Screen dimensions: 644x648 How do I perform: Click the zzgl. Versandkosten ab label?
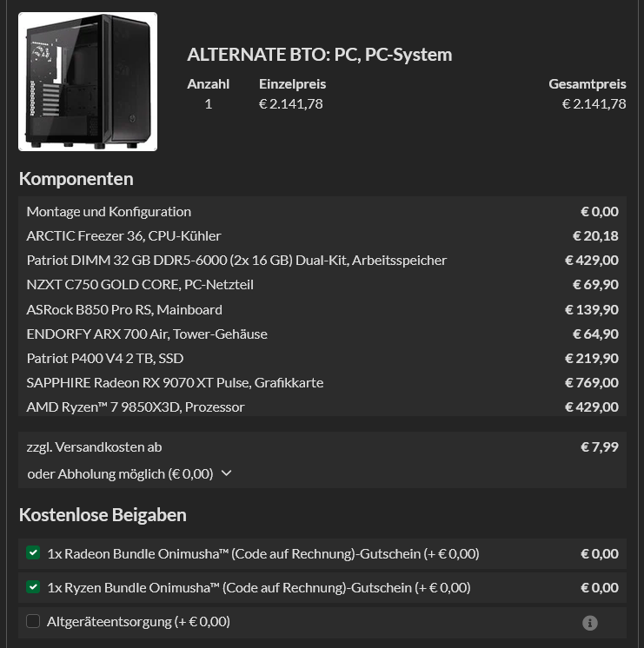(95, 446)
